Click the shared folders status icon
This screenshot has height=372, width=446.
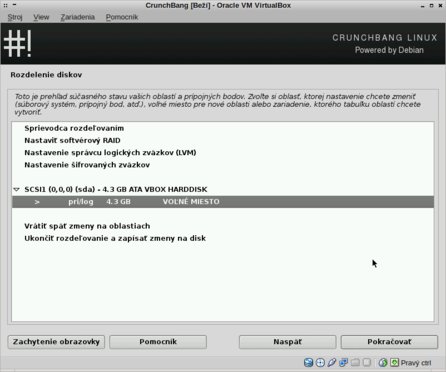click(355, 362)
